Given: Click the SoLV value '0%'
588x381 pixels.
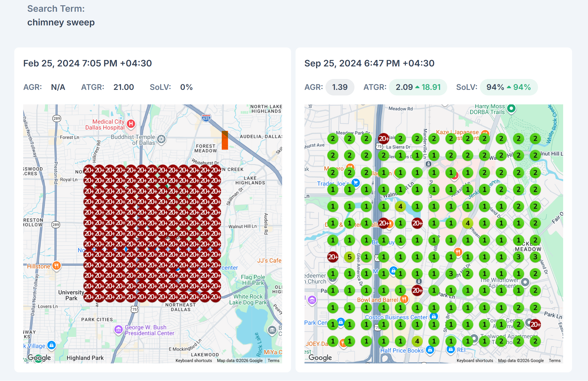Looking at the screenshot, I should 186,87.
